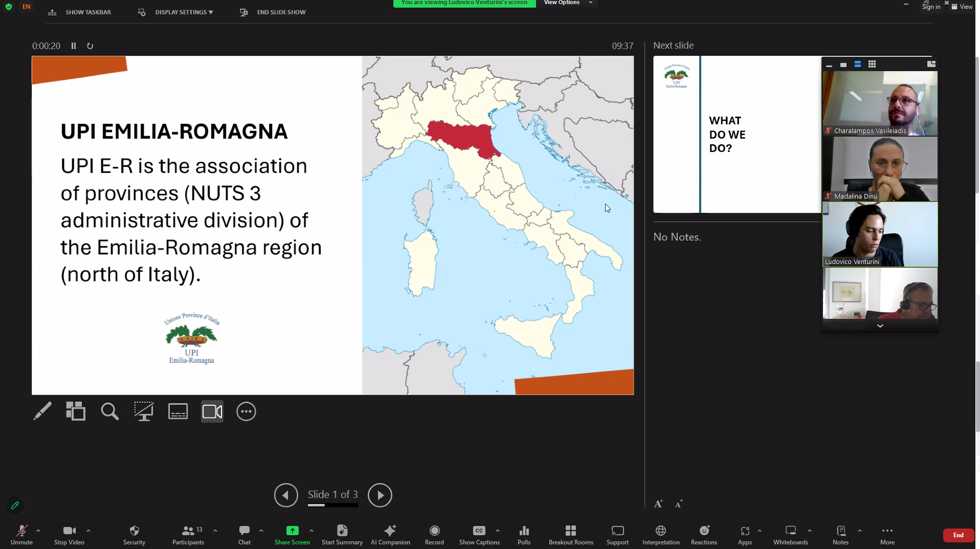Open more slide show options ellipsis
Image resolution: width=980 pixels, height=549 pixels.
pos(246,411)
